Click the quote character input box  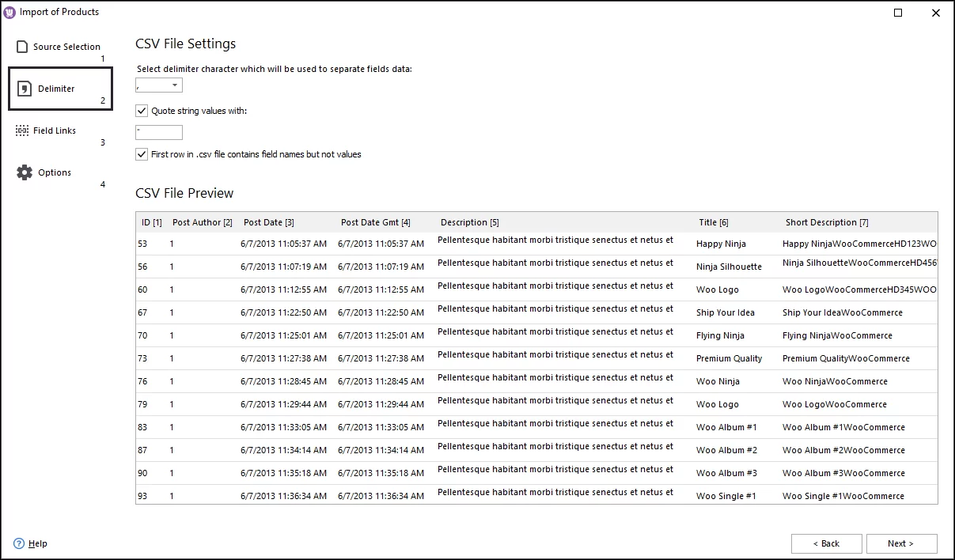(158, 132)
